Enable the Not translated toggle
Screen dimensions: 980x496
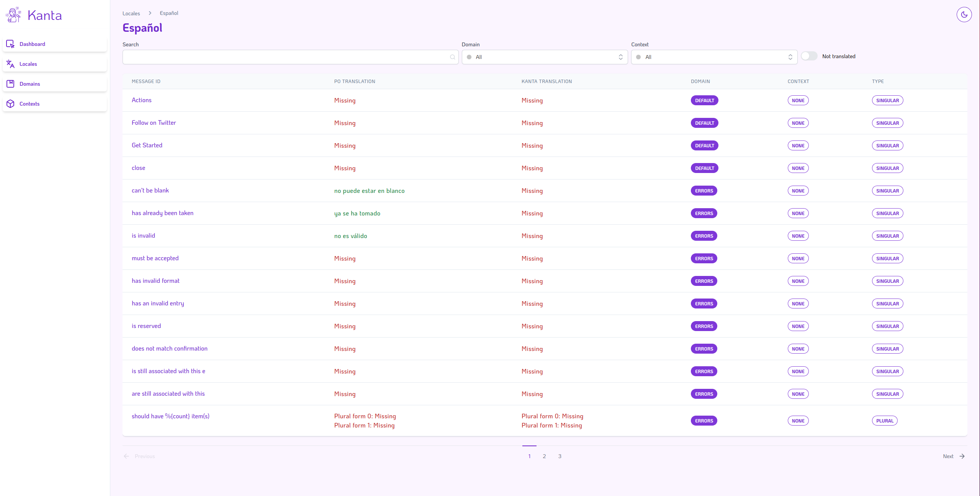tap(809, 56)
